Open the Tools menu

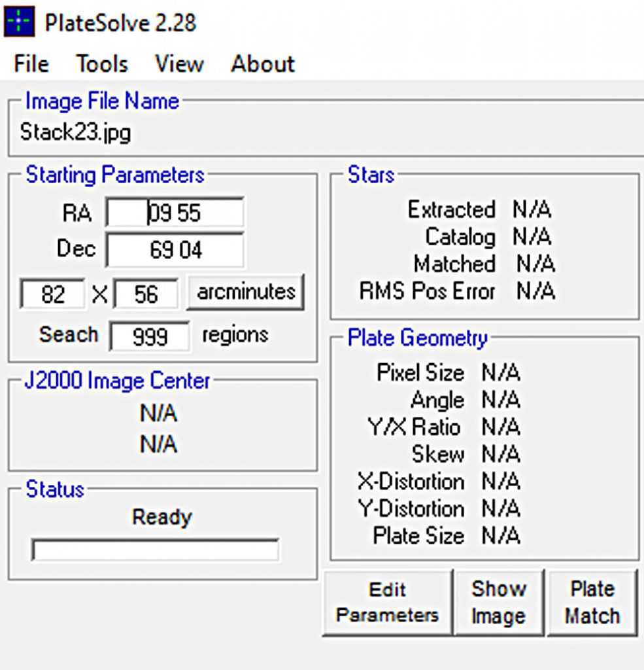[x=102, y=64]
